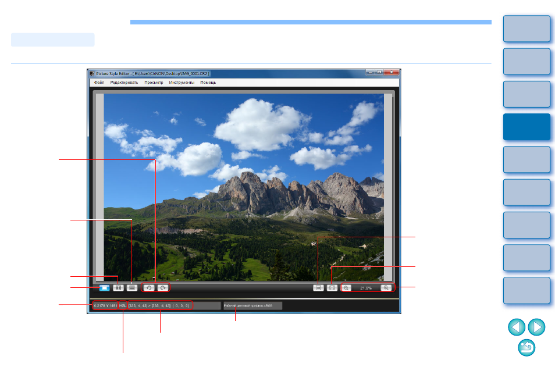Open the Файл menu

(99, 83)
